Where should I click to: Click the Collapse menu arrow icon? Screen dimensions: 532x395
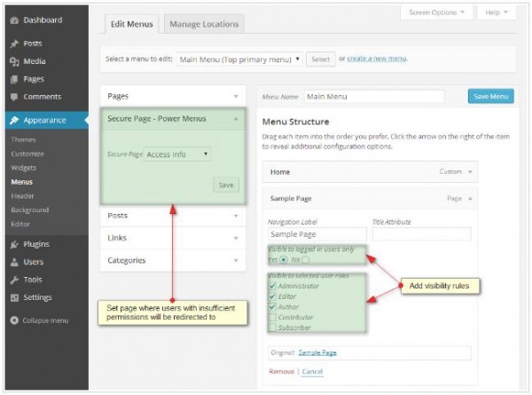[14, 320]
